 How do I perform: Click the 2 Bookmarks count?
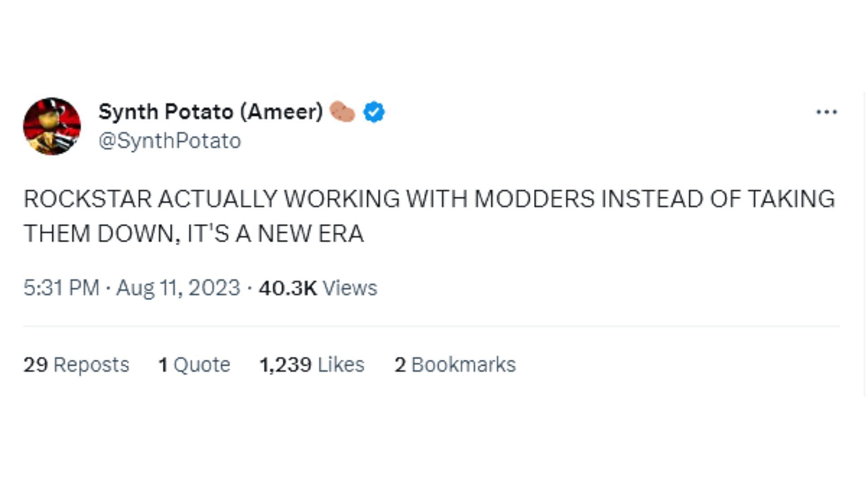tap(455, 365)
